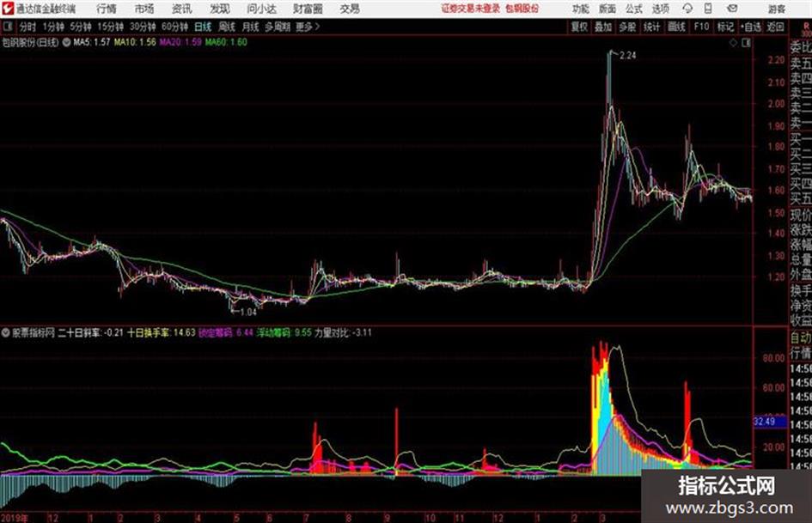The image size is (812, 523).
Task: Click the F10 info button
Action: [x=701, y=27]
